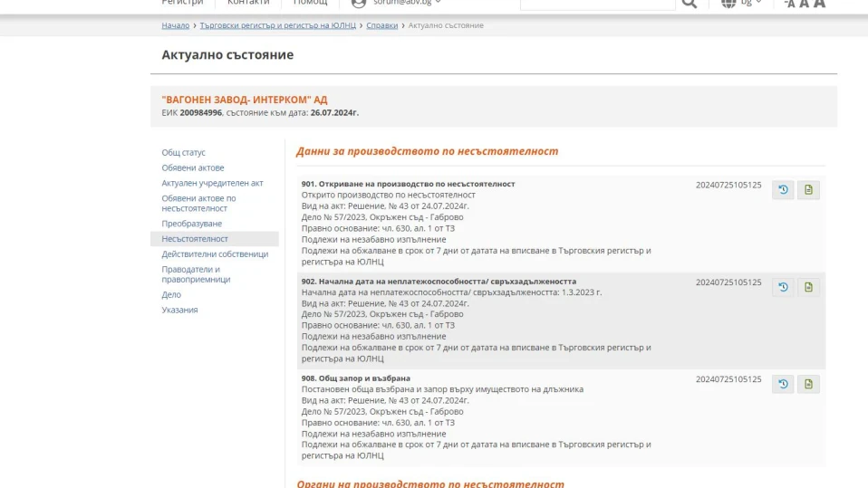Click ЕИК number 200984996

point(201,113)
